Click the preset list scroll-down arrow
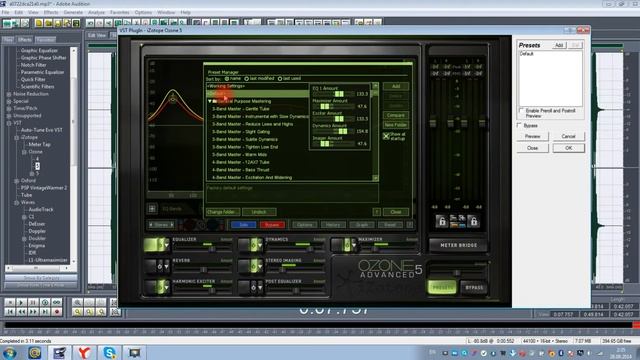 (x=375, y=178)
